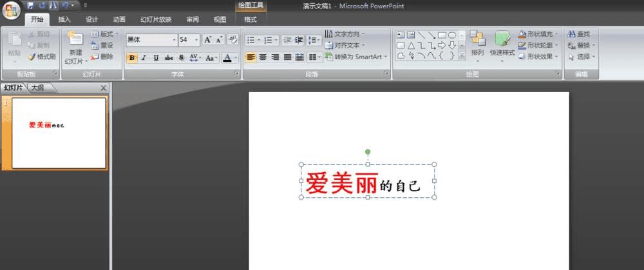Select the right arrow block shape
Image resolution: width=644 pixels, height=270 pixels.
click(x=442, y=45)
